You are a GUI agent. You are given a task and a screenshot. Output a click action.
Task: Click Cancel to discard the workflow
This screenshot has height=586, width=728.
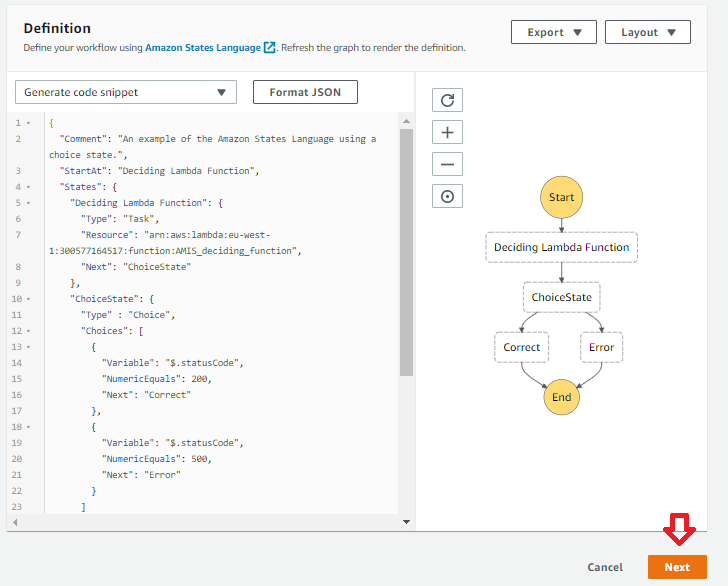pos(605,567)
